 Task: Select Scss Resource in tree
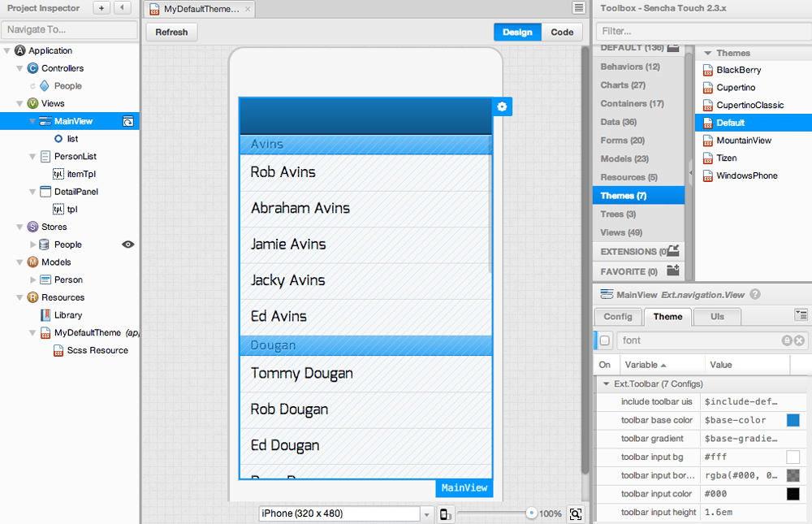pos(97,350)
